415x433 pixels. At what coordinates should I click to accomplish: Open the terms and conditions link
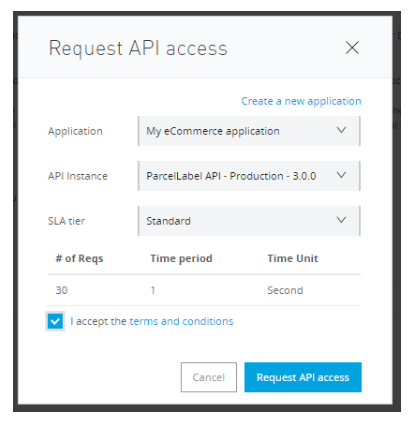click(x=181, y=321)
